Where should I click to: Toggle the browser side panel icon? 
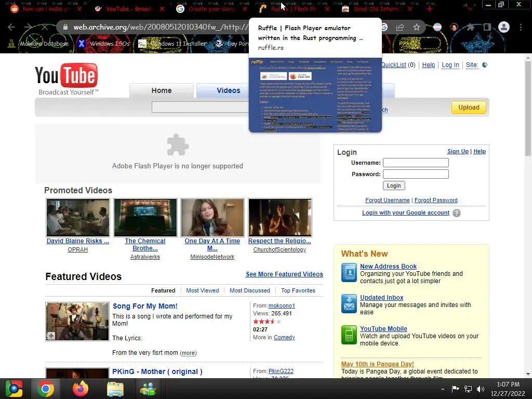pyautogui.click(x=487, y=27)
